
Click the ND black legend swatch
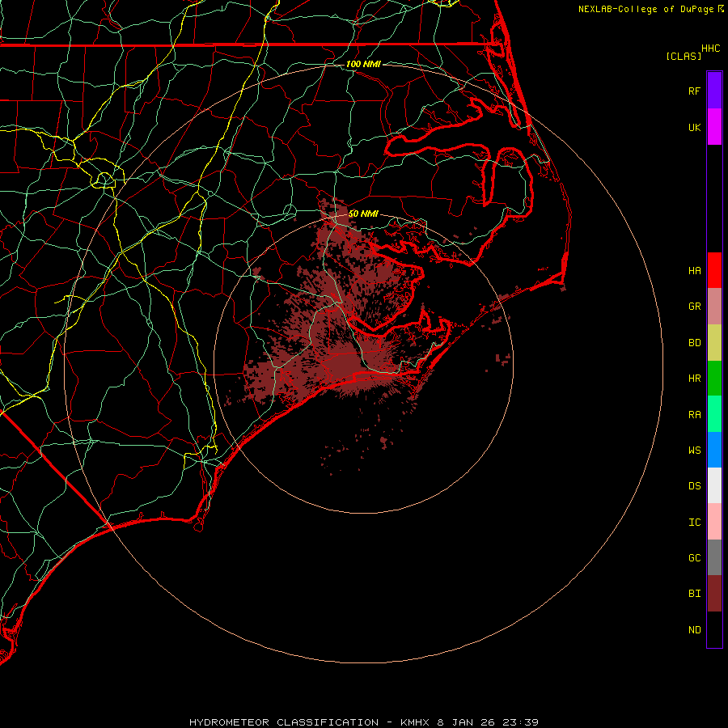pos(714,629)
